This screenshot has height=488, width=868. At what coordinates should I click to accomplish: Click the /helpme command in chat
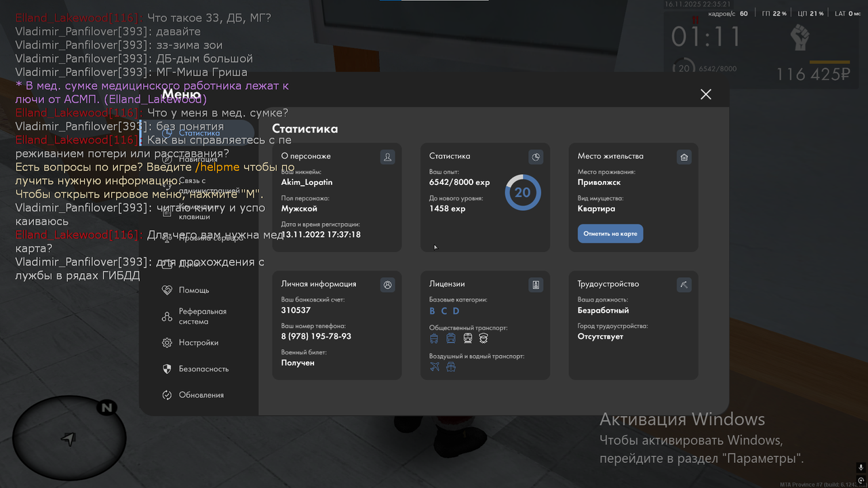[x=217, y=167]
